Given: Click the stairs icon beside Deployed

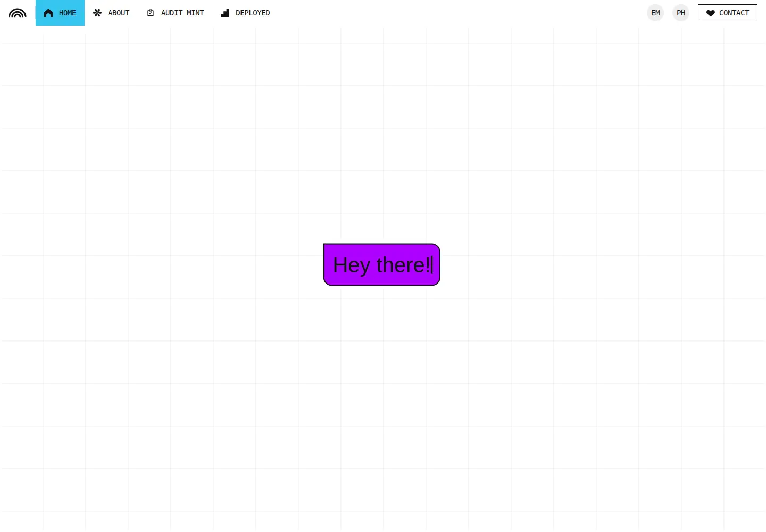Looking at the screenshot, I should (225, 13).
